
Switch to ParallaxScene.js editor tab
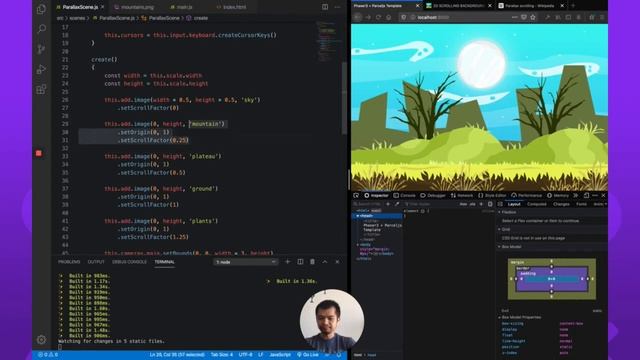coord(80,7)
